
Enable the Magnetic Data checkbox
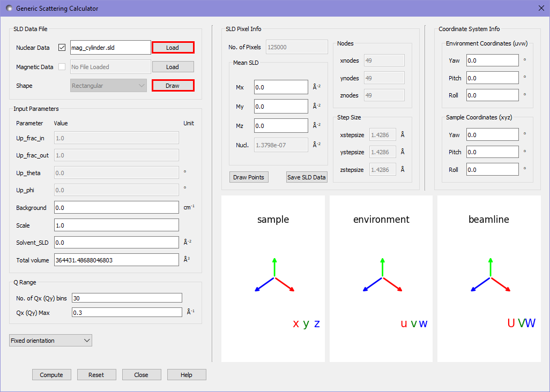tap(62, 66)
